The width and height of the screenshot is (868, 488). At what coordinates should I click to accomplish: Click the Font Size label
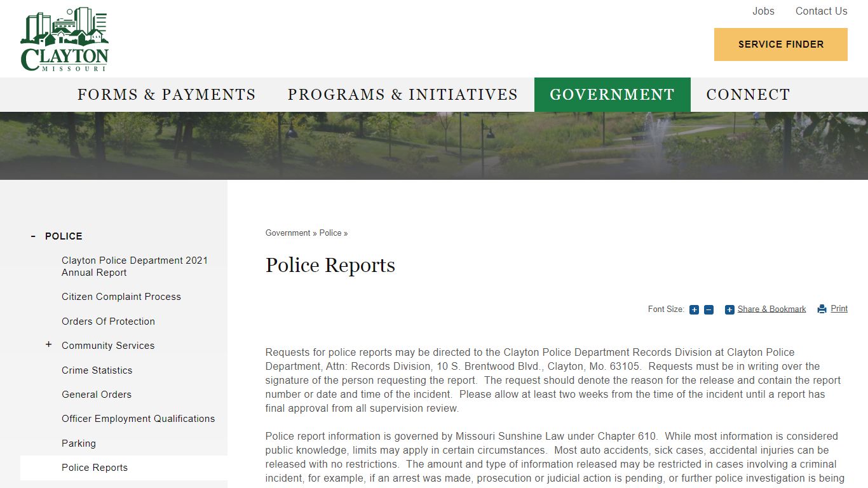(666, 309)
